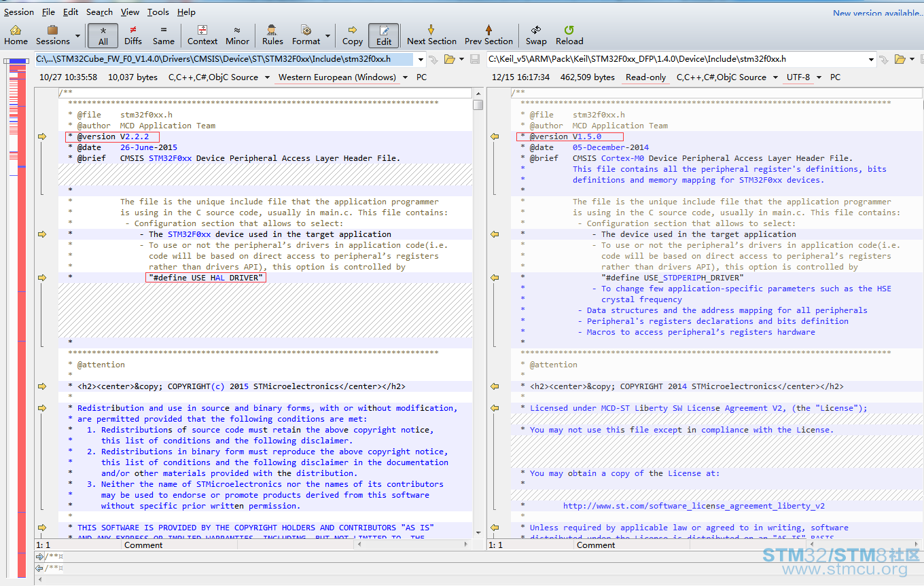Click the left pane vertical scrollbar thumb
The image size is (924, 586).
coord(478,105)
